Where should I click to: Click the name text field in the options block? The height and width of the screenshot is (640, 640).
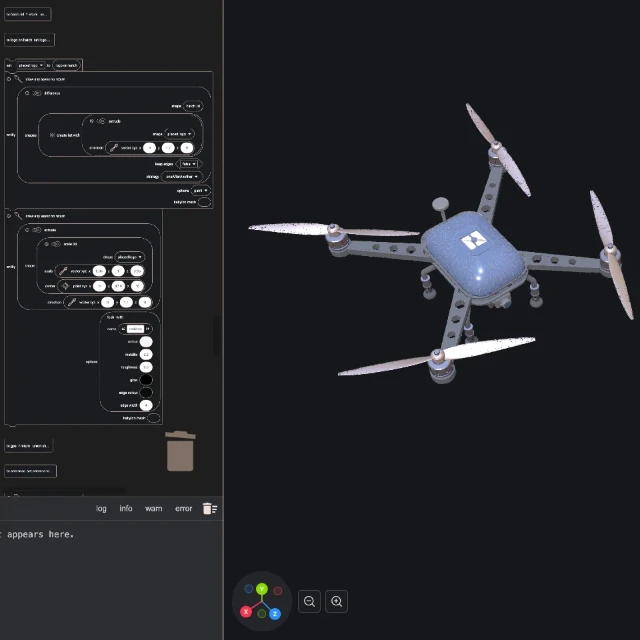[x=136, y=329]
